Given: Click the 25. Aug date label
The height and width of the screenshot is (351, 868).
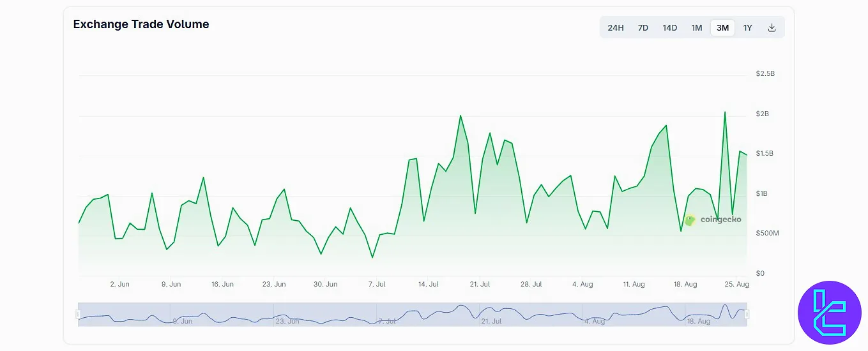Looking at the screenshot, I should (737, 284).
